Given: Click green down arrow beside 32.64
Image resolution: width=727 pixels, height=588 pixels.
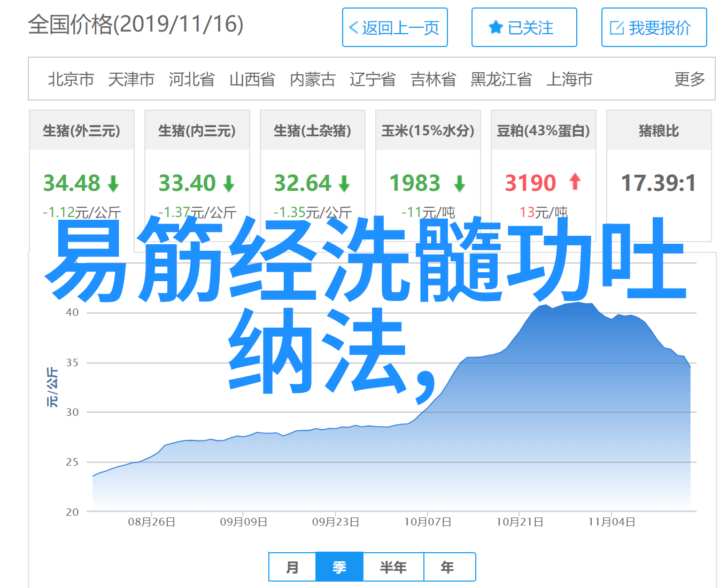Looking at the screenshot, I should point(344,184).
